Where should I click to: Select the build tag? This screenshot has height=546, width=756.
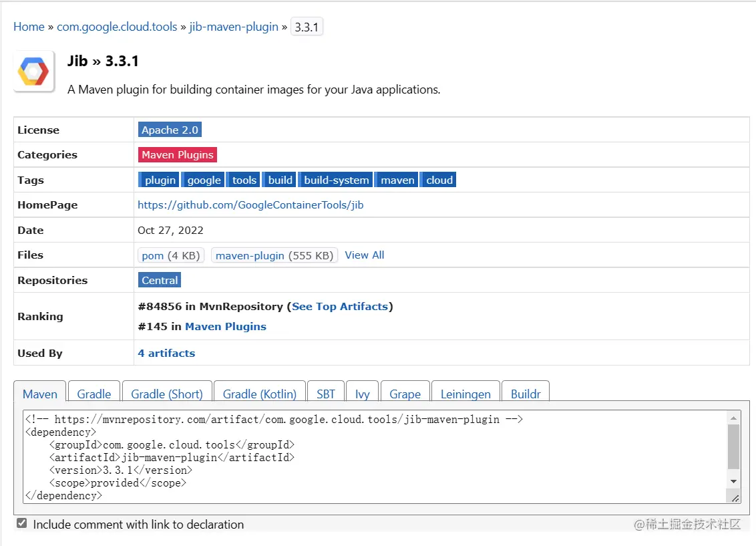point(279,180)
